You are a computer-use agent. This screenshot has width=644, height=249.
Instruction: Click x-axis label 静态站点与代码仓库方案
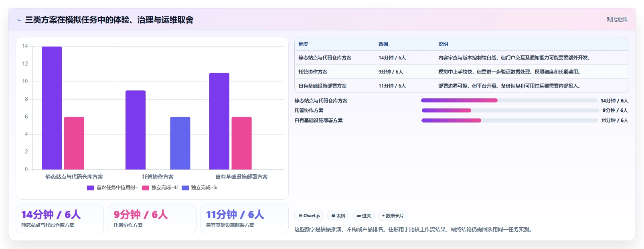click(74, 177)
